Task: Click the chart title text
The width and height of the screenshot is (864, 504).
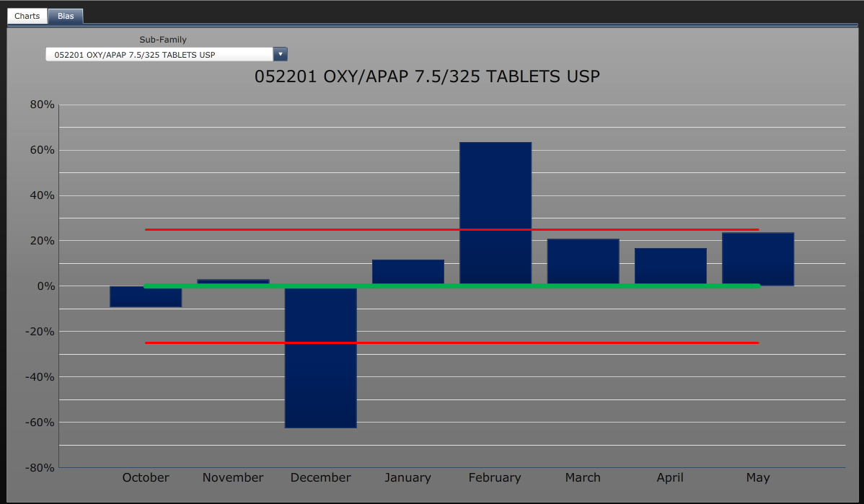Action: pos(427,76)
